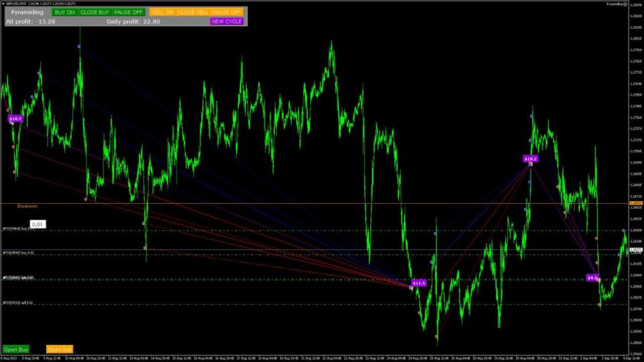Image resolution: width=644 pixels, height=362 pixels.
Task: Select the 0.01 lot size field
Action: [x=38, y=225]
